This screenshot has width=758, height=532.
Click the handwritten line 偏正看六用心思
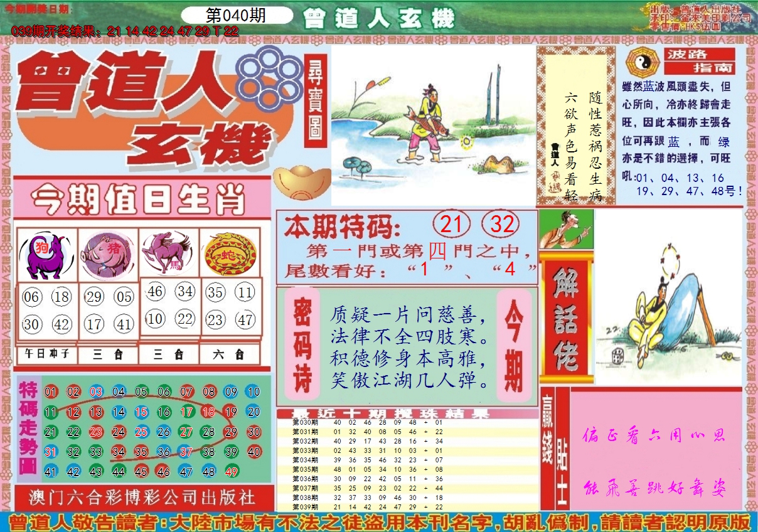coord(655,435)
